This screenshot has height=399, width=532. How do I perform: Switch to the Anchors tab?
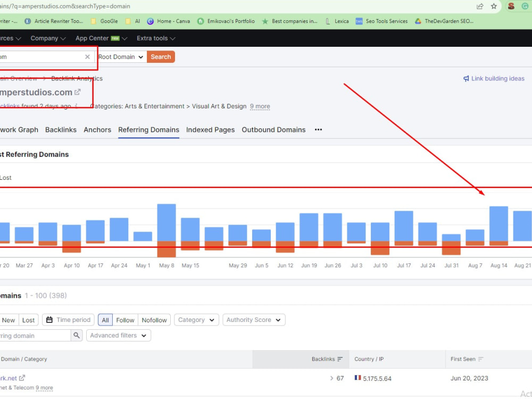click(x=97, y=130)
